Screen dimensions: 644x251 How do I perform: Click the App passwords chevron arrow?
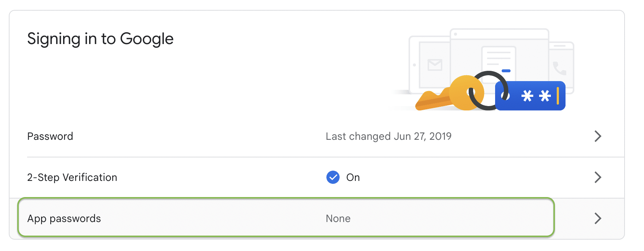point(598,218)
